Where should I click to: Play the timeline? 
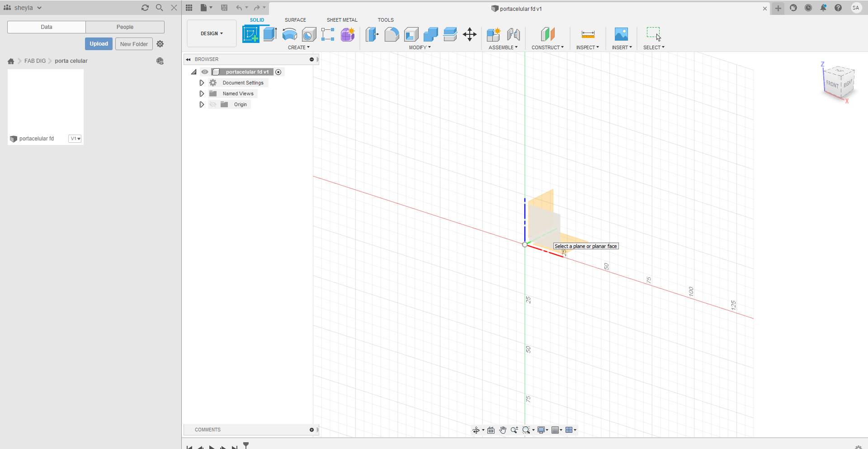(x=212, y=447)
